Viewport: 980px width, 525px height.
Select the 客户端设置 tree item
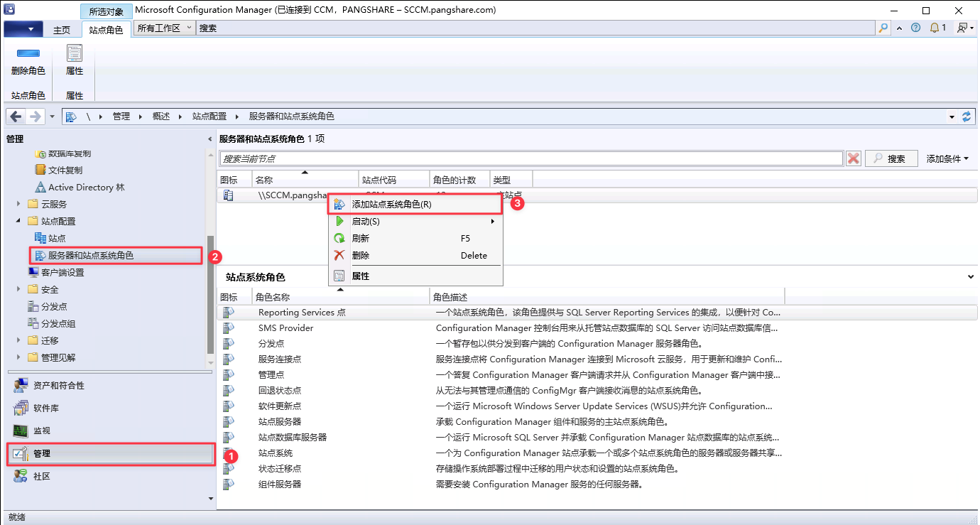[x=62, y=272]
